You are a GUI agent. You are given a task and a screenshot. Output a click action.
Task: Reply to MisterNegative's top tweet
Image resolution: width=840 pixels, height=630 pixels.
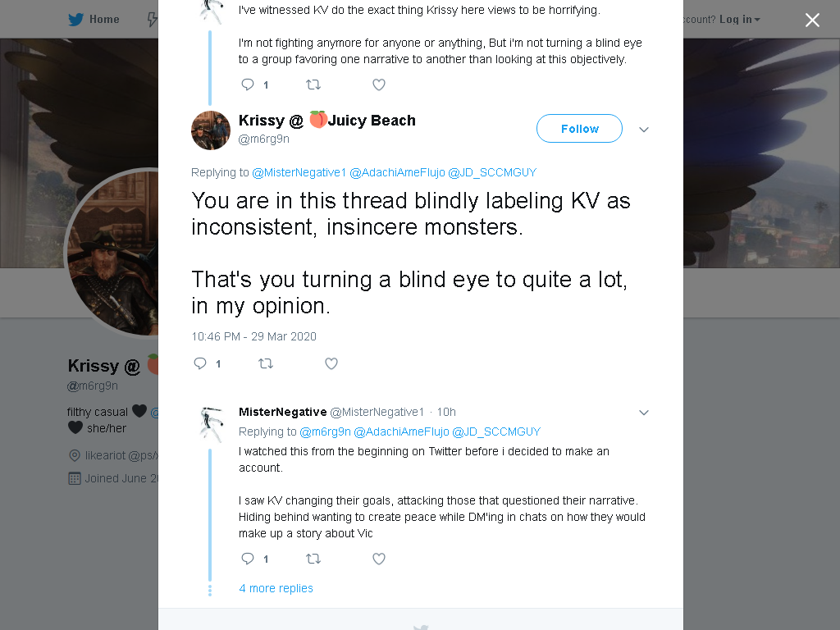click(248, 84)
